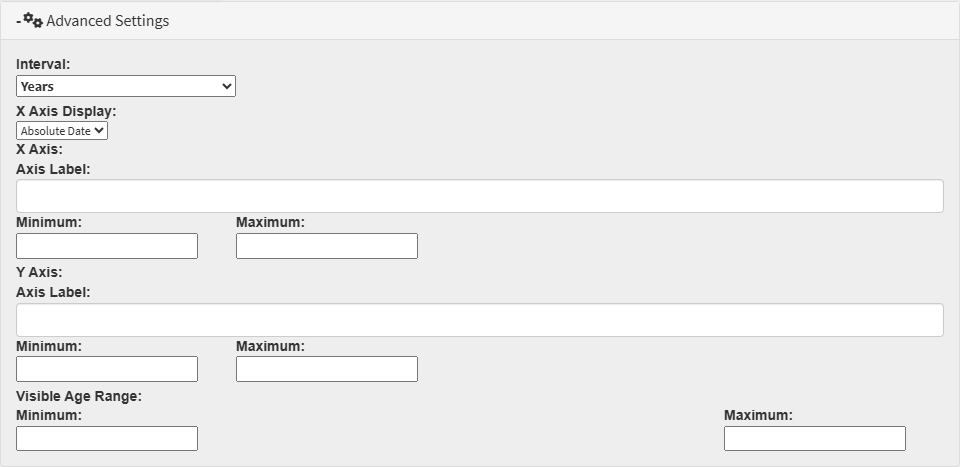Collapse the panel using the minus sign
960x467 pixels.
pyautogui.click(x=18, y=21)
